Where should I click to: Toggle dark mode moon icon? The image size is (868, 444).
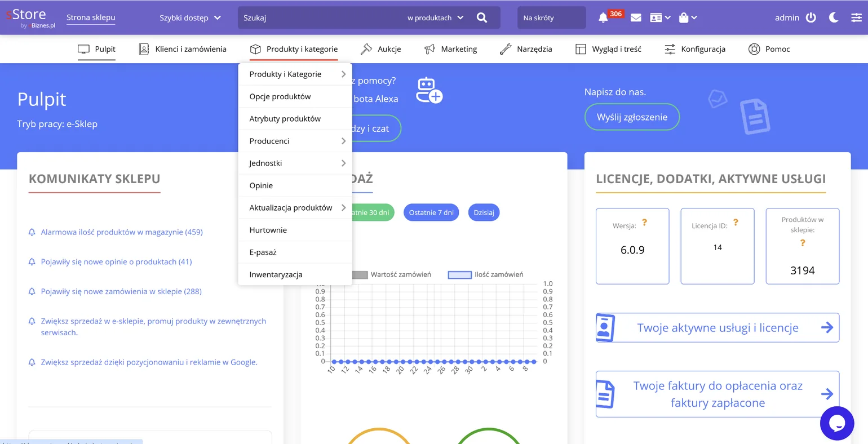pyautogui.click(x=834, y=17)
